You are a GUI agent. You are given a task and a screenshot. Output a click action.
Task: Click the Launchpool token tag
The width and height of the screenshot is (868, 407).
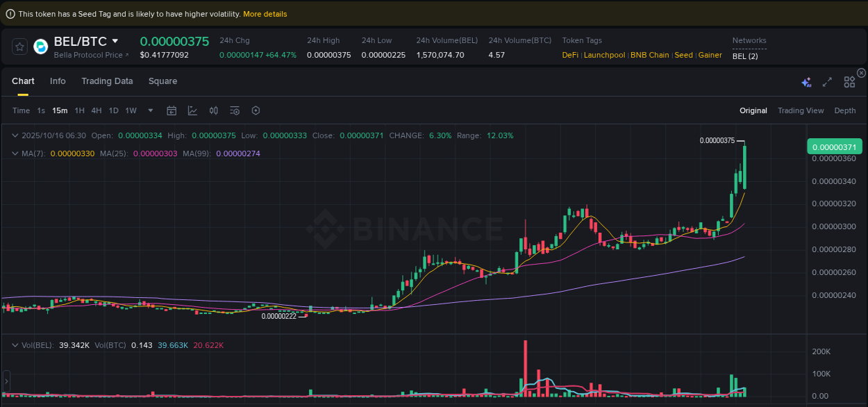(x=604, y=54)
